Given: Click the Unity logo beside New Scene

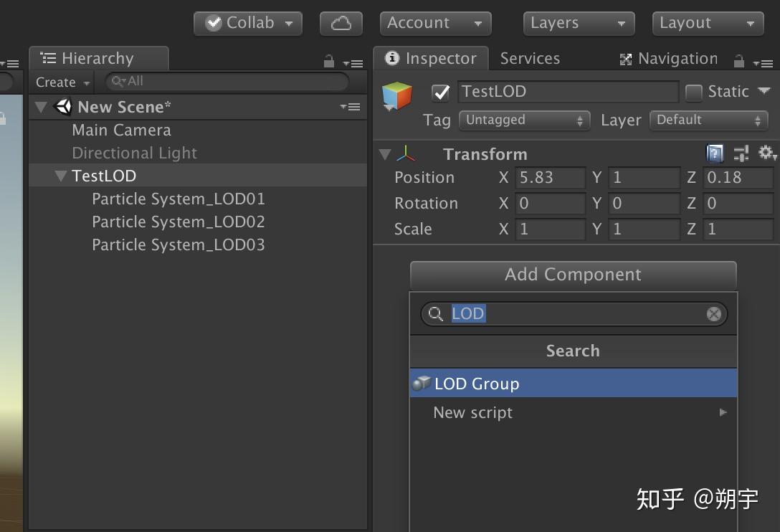Looking at the screenshot, I should tap(63, 107).
